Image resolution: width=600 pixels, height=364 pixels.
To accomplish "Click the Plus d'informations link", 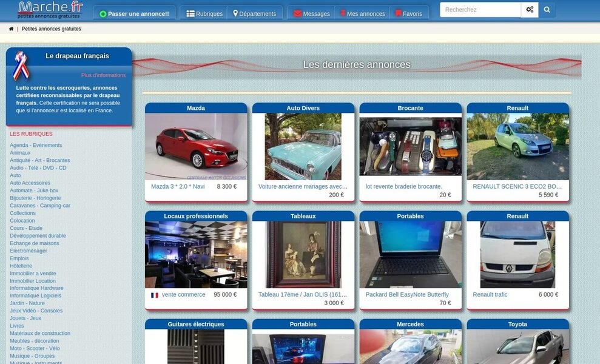I will 103,75.
